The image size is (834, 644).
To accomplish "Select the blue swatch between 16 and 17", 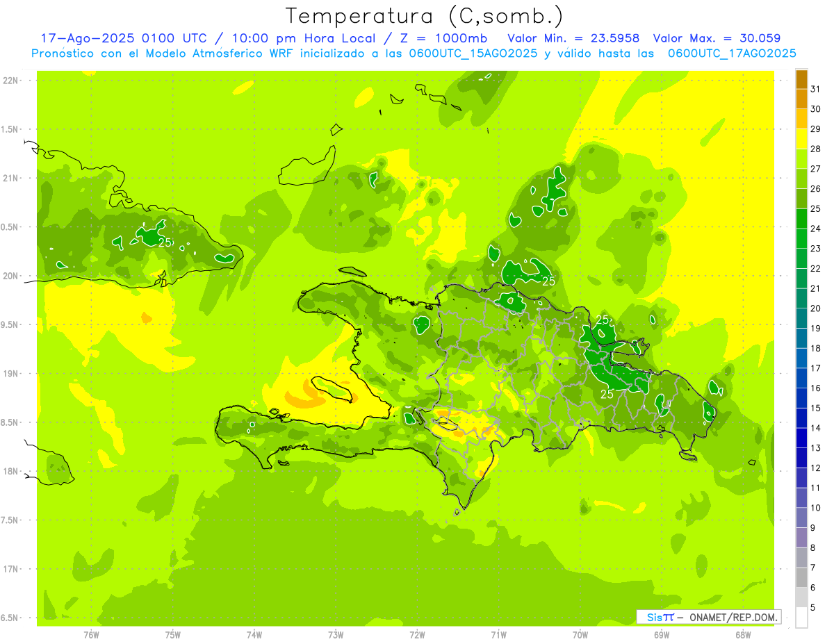I will click(801, 377).
